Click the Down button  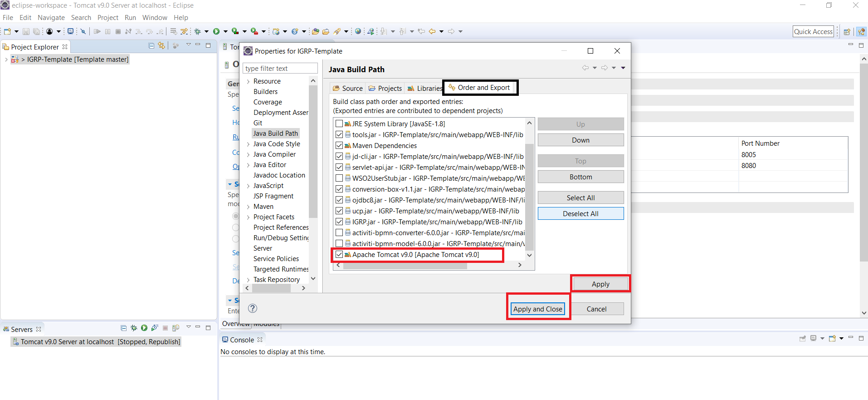580,140
